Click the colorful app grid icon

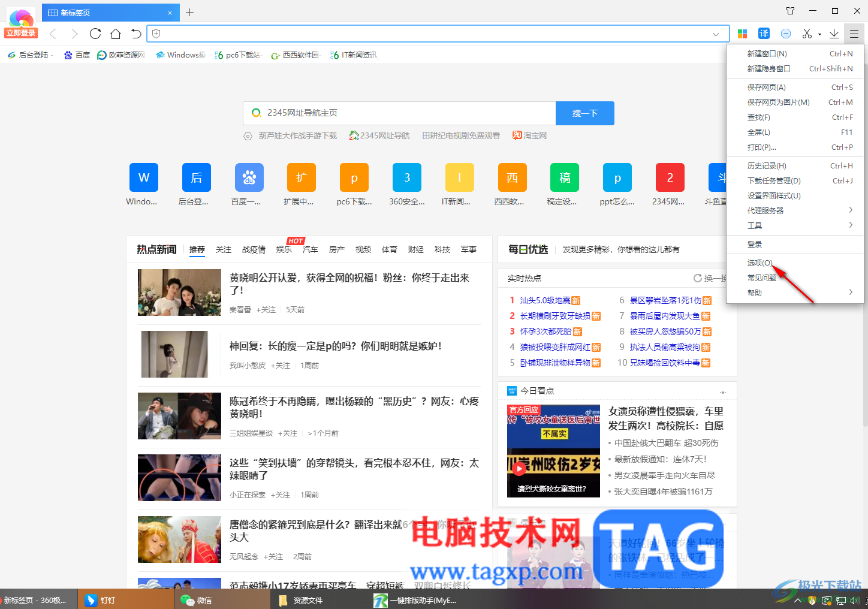743,34
